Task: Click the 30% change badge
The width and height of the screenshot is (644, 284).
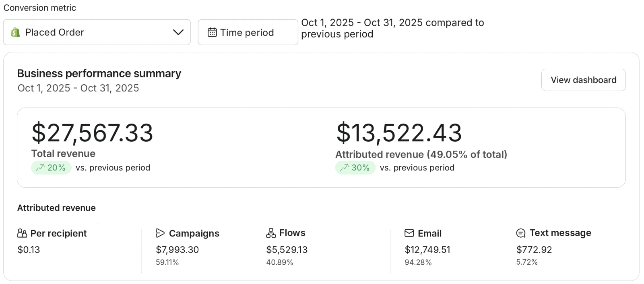Action: pos(355,168)
